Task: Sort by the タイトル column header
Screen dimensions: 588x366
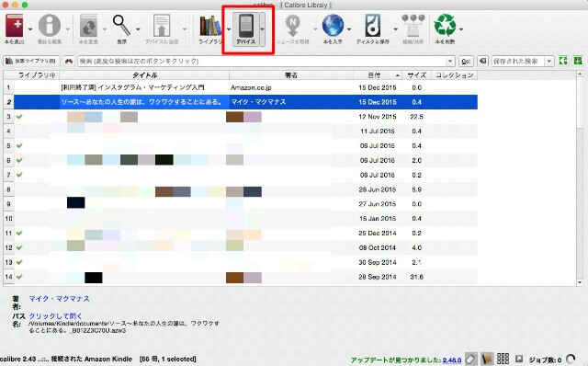Action: (144, 75)
